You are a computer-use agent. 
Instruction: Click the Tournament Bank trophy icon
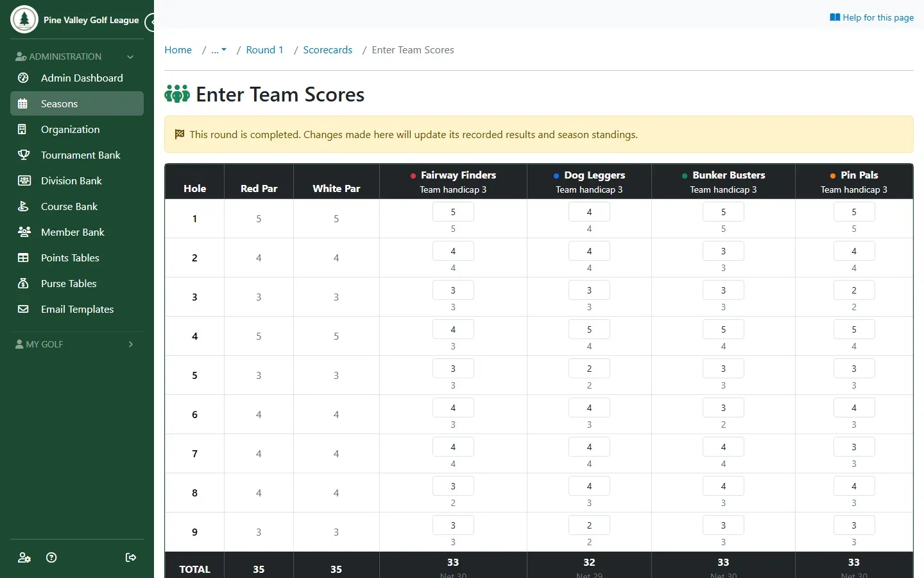point(23,155)
